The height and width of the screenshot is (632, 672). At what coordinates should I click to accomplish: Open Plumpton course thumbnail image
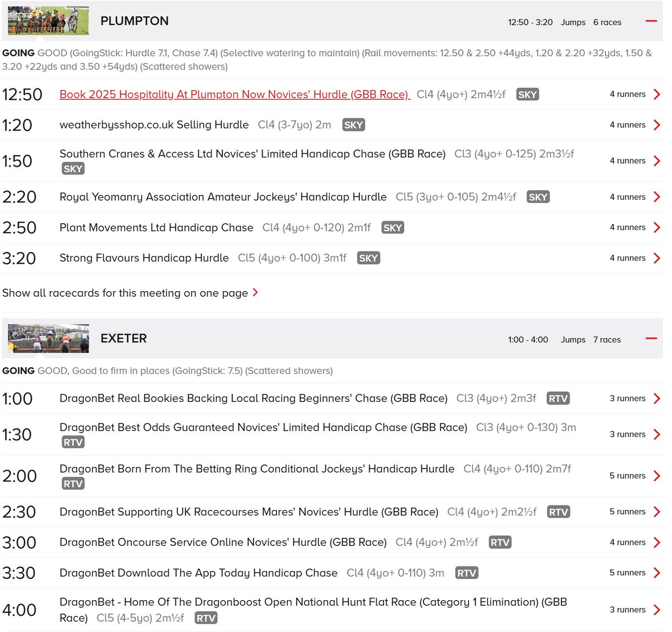(48, 21)
